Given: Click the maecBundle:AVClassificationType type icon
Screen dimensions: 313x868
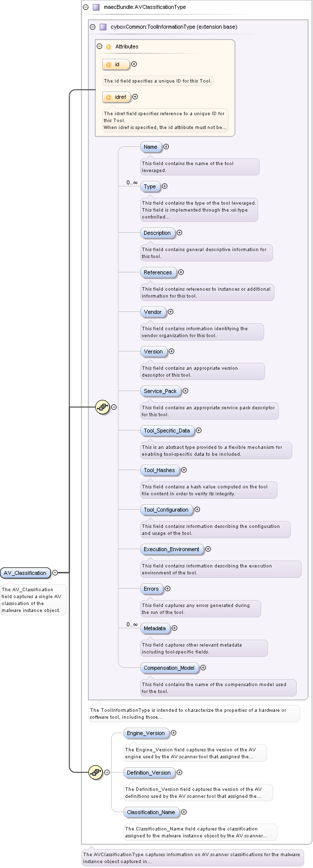Looking at the screenshot, I should [96, 7].
